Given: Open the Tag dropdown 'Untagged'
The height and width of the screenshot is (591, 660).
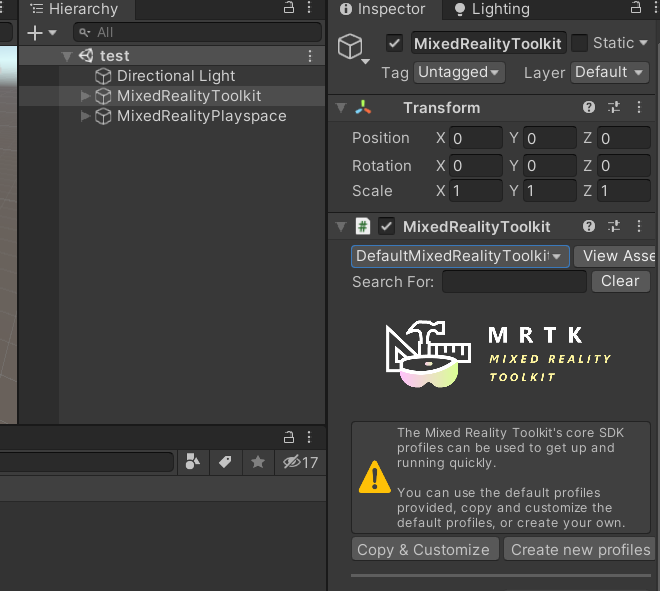Looking at the screenshot, I should point(459,72).
